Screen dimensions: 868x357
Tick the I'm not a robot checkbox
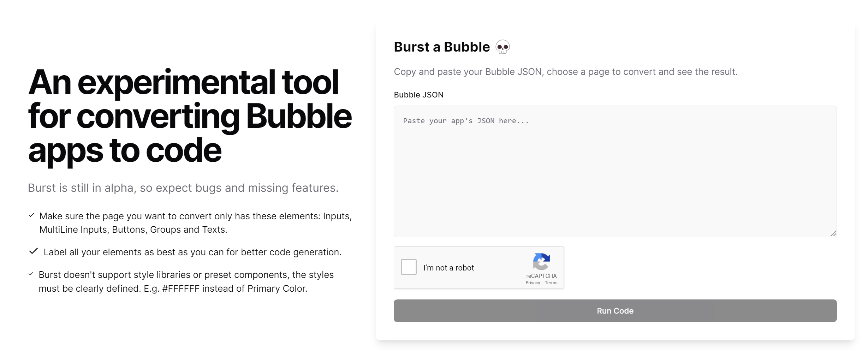pyautogui.click(x=409, y=267)
